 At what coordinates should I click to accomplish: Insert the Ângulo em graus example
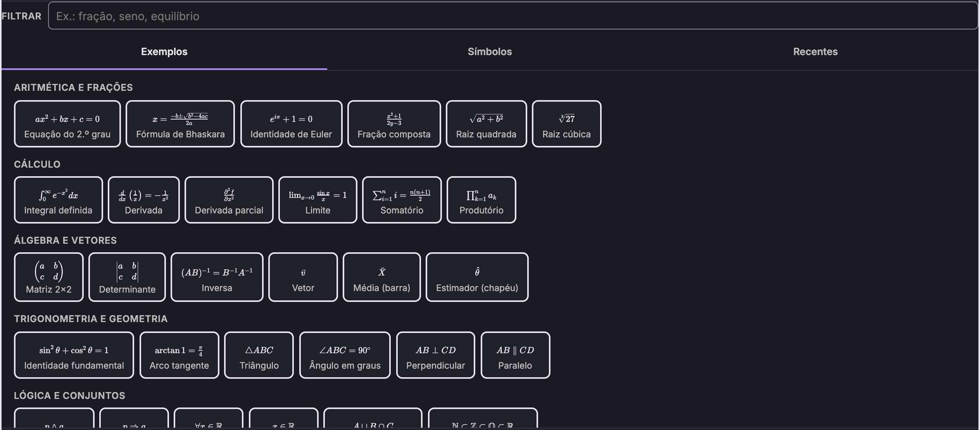click(x=345, y=355)
